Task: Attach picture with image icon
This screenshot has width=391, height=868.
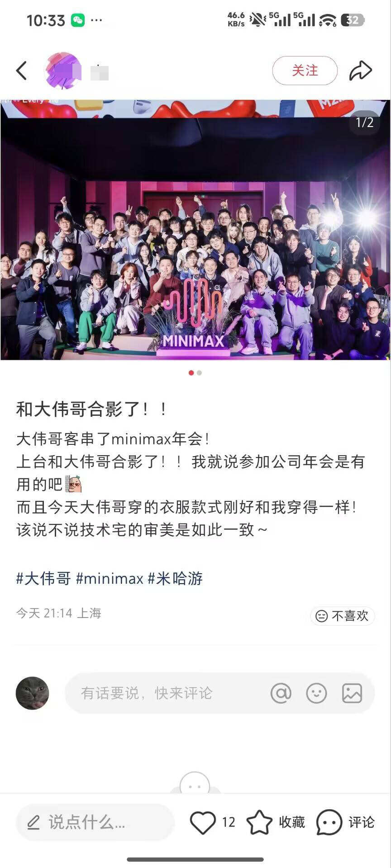Action: coord(352,693)
